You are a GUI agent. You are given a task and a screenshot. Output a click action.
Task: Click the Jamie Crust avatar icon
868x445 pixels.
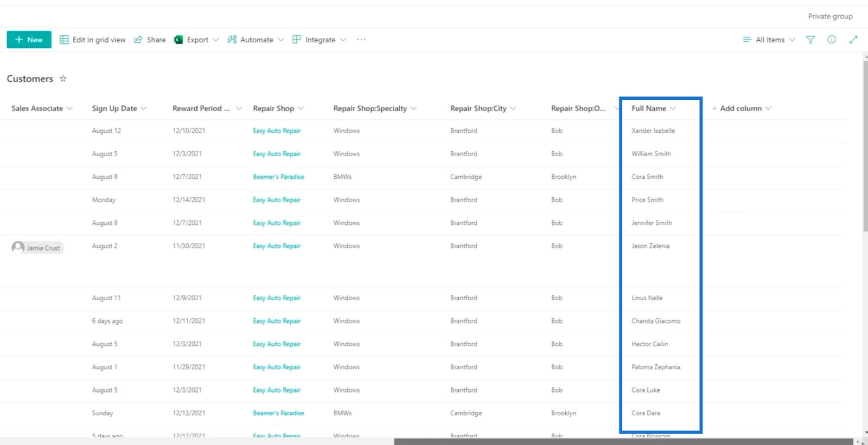point(18,248)
